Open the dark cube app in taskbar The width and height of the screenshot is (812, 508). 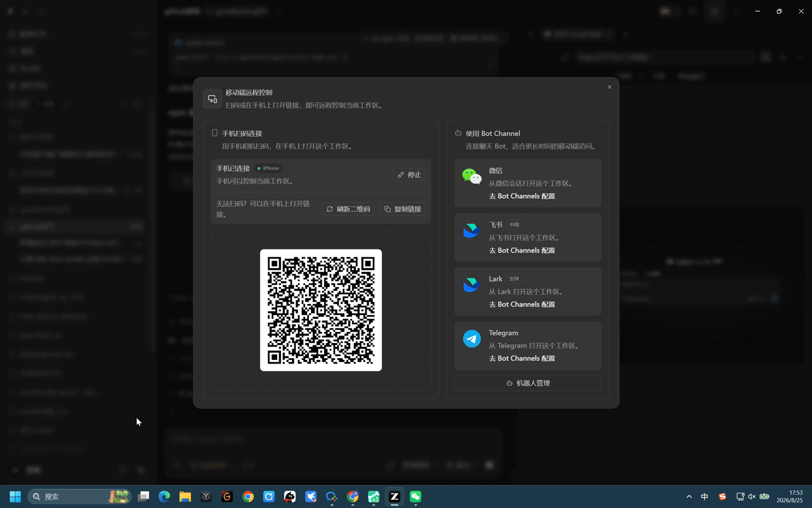tap(206, 497)
